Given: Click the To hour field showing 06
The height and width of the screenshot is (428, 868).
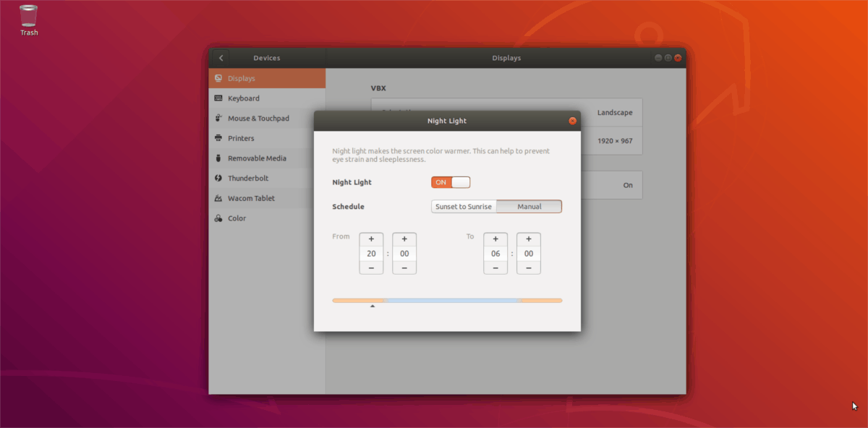Looking at the screenshot, I should tap(495, 254).
